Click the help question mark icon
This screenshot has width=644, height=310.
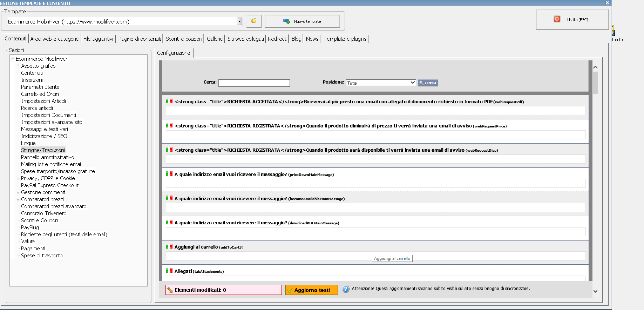tap(346, 289)
